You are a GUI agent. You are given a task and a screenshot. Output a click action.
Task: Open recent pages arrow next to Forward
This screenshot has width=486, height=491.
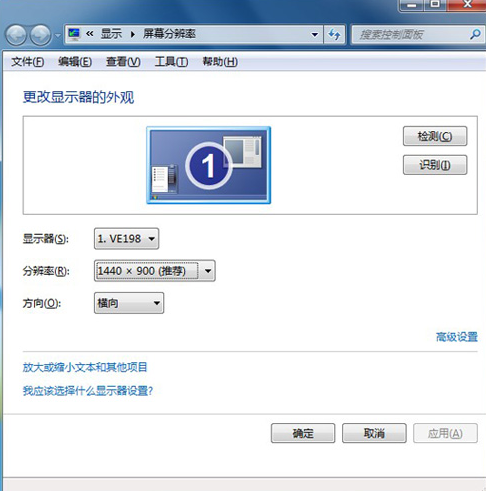(x=58, y=35)
